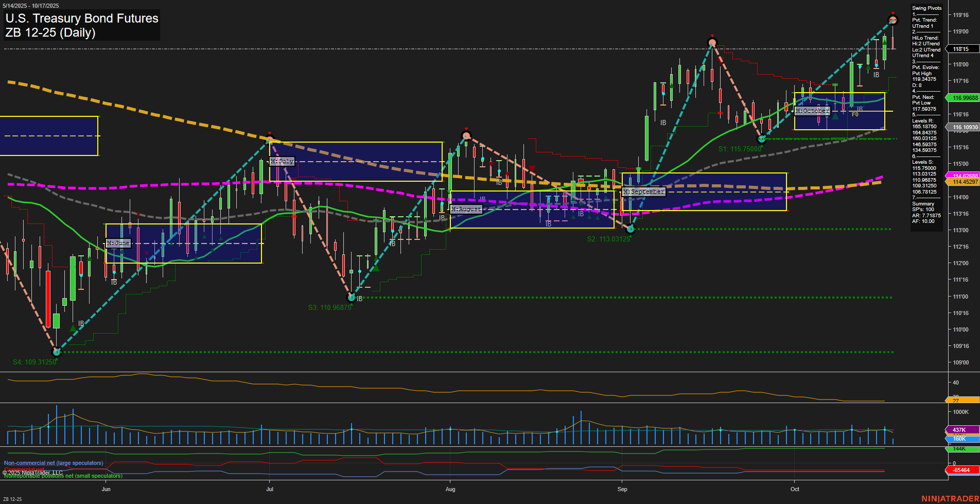Viewport: 980px width, 504px height.
Task: Select the red -65464 indicator value marker
Action: (961, 470)
